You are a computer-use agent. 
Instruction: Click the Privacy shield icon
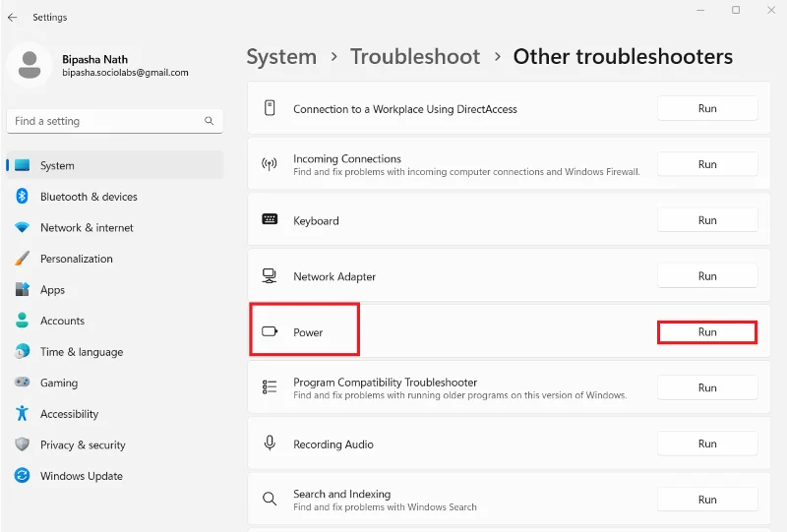22,444
